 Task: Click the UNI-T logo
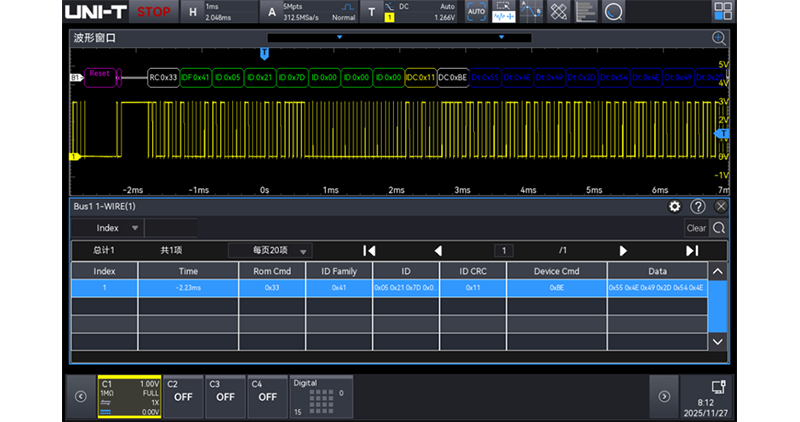tap(95, 12)
